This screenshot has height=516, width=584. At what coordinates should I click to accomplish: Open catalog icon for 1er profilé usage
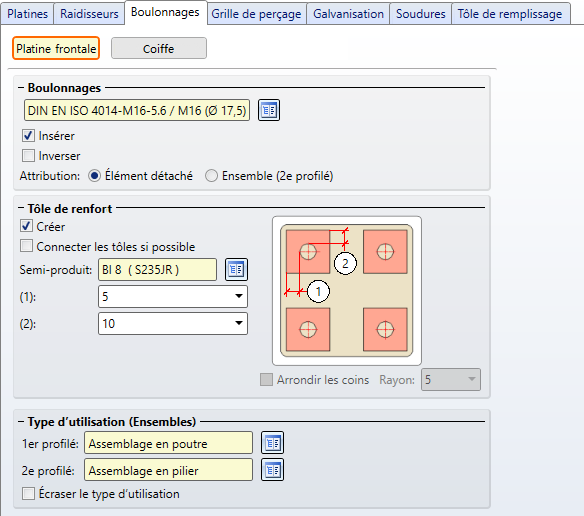[x=272, y=443]
